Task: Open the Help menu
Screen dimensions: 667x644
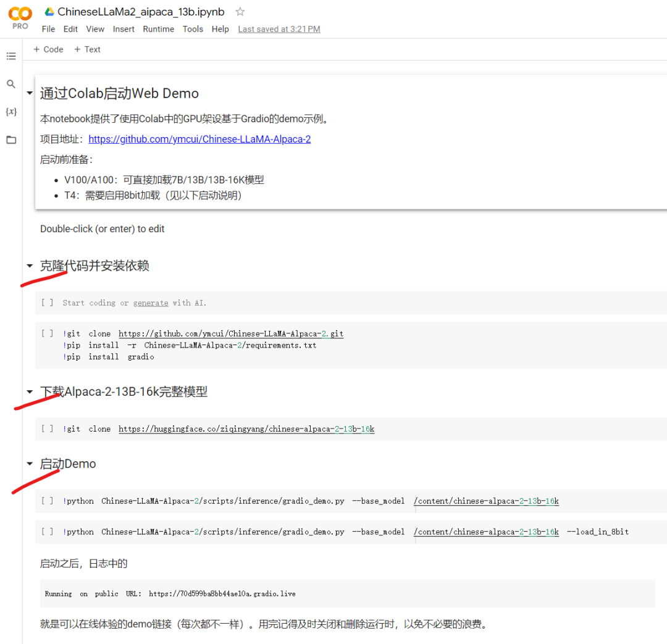Action: 220,29
